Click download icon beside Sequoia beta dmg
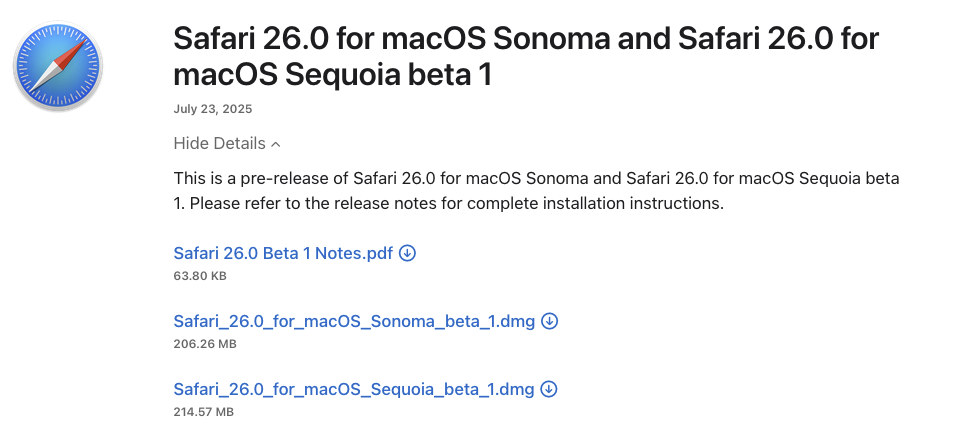 click(x=548, y=389)
